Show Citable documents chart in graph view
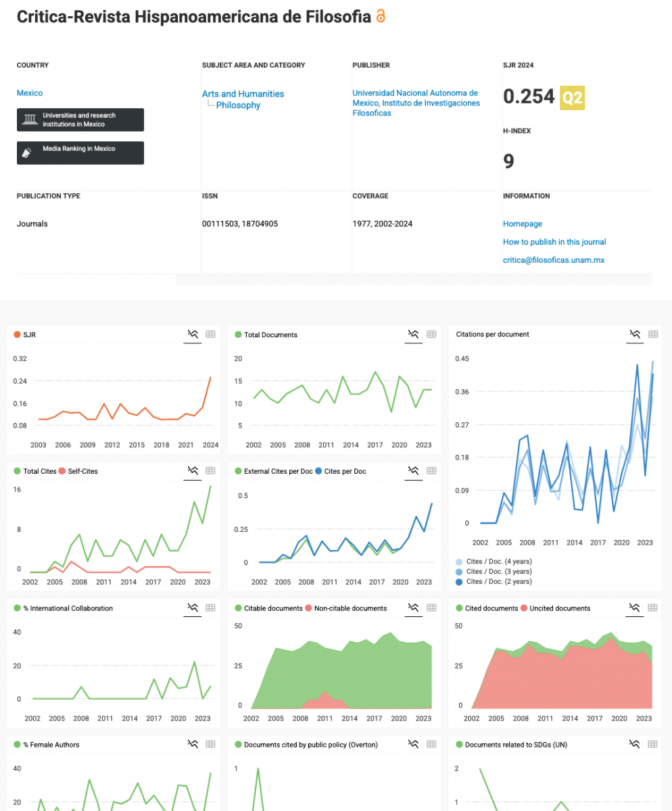The height and width of the screenshot is (811, 672). pyautogui.click(x=413, y=608)
